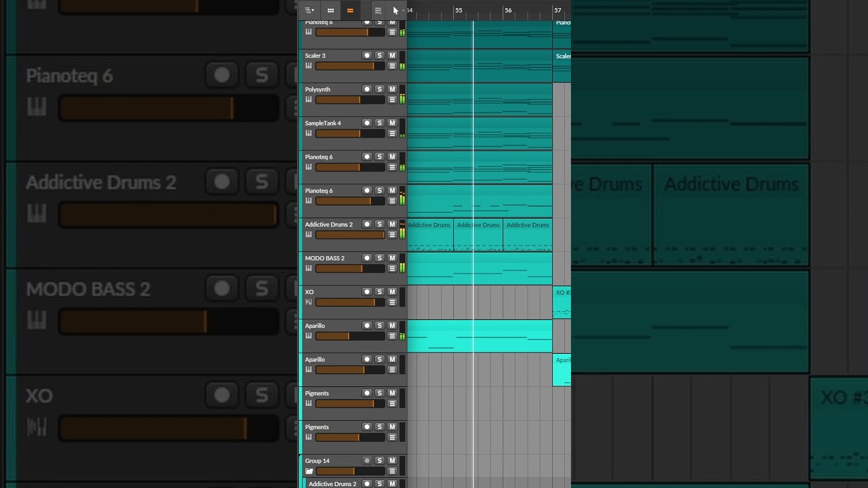868x488 pixels.
Task: Select the Polysynth track name
Action: pyautogui.click(x=317, y=89)
